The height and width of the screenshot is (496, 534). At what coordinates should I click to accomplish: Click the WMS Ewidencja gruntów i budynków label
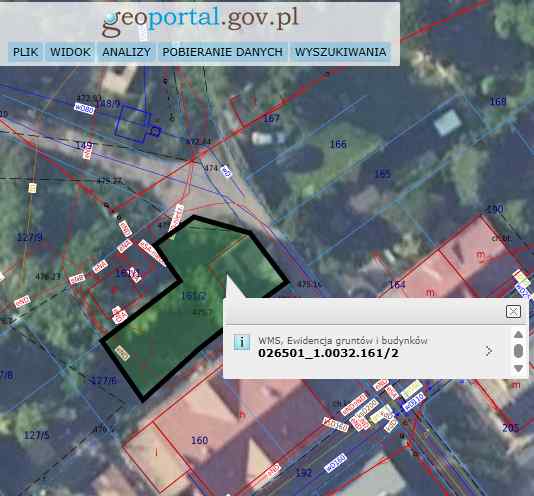(343, 340)
